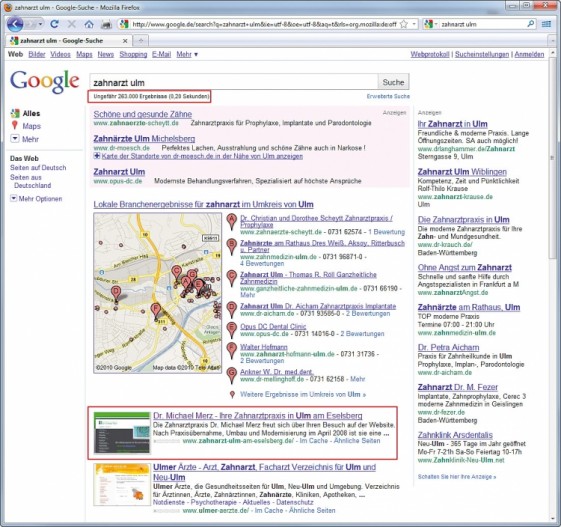Viewport: 561px width, 527px height.
Task: Click the Suche button
Action: (393, 82)
